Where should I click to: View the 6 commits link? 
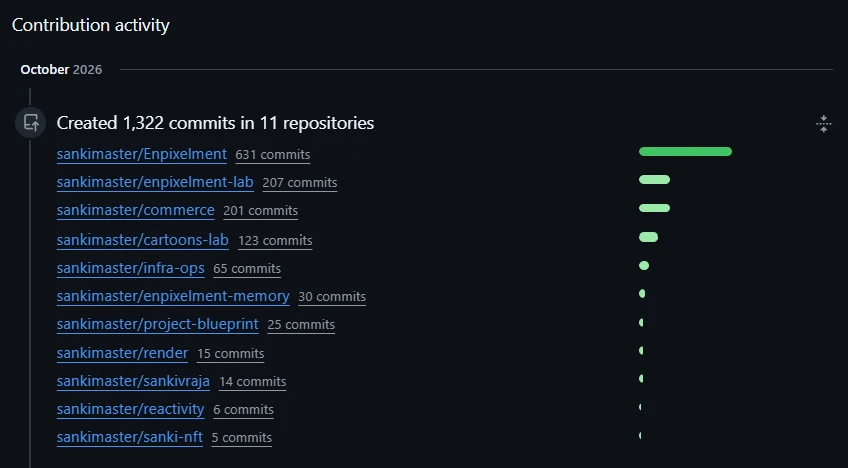point(243,410)
